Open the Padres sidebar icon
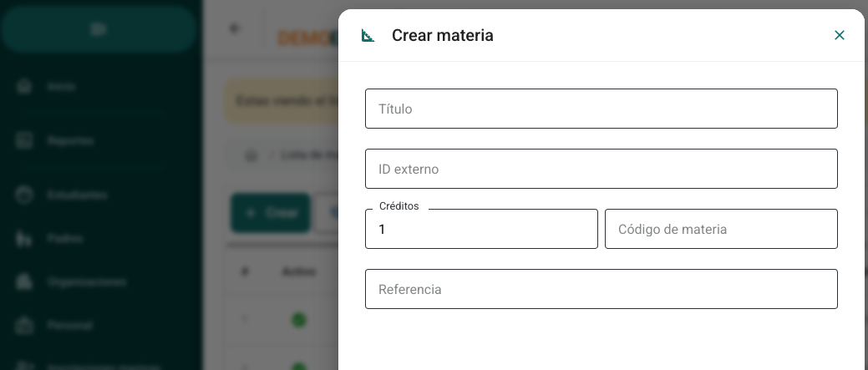This screenshot has height=370, width=868. 23,238
